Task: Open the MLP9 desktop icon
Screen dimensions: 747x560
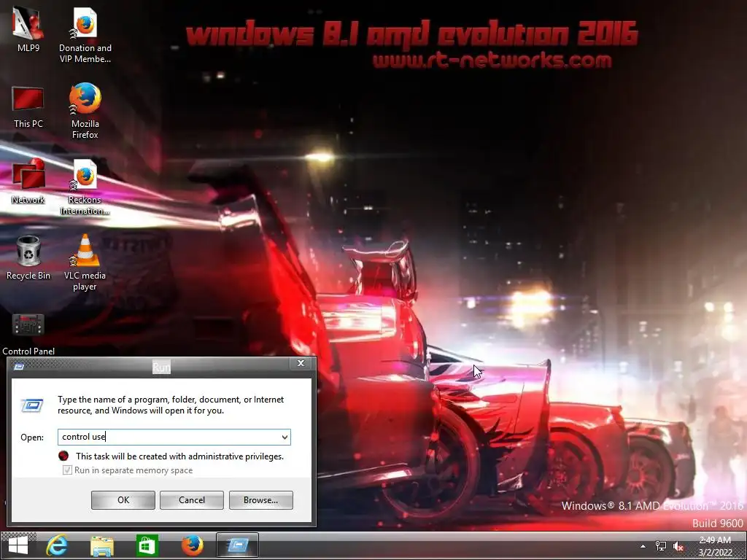Action: pyautogui.click(x=28, y=29)
